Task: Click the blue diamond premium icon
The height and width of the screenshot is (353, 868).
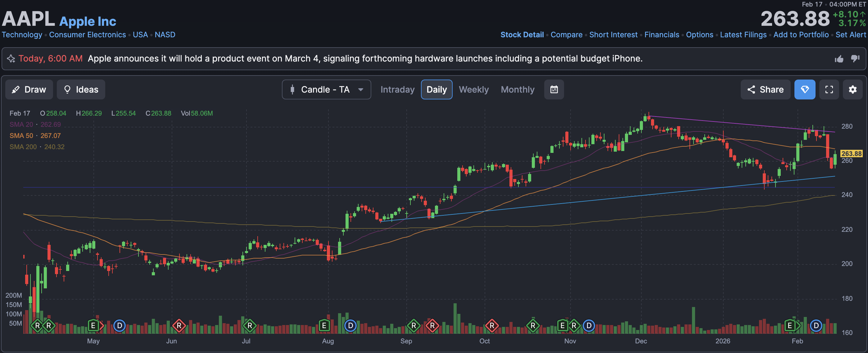Action: (x=805, y=89)
